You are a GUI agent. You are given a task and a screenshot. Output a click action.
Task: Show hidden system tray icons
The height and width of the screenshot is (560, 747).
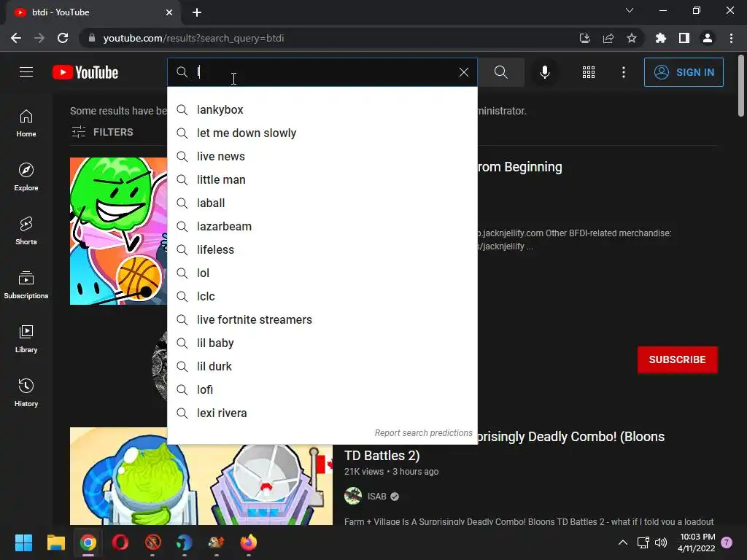click(x=623, y=542)
